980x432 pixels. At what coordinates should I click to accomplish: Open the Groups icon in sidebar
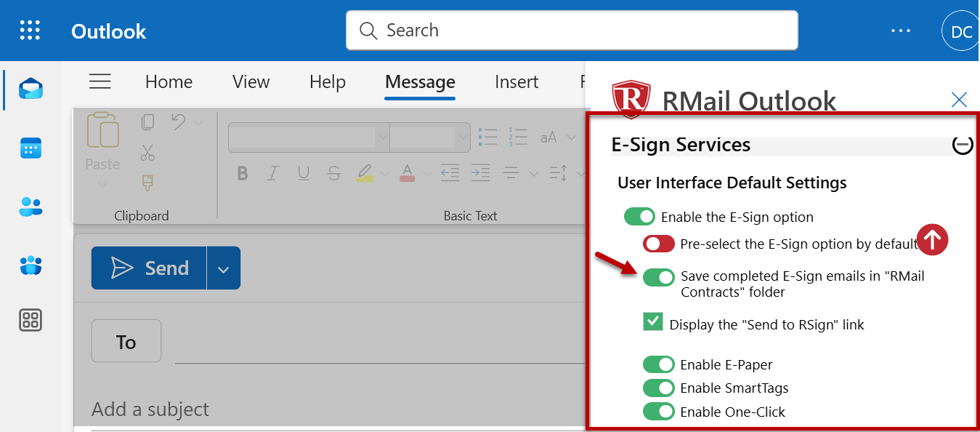click(x=31, y=265)
